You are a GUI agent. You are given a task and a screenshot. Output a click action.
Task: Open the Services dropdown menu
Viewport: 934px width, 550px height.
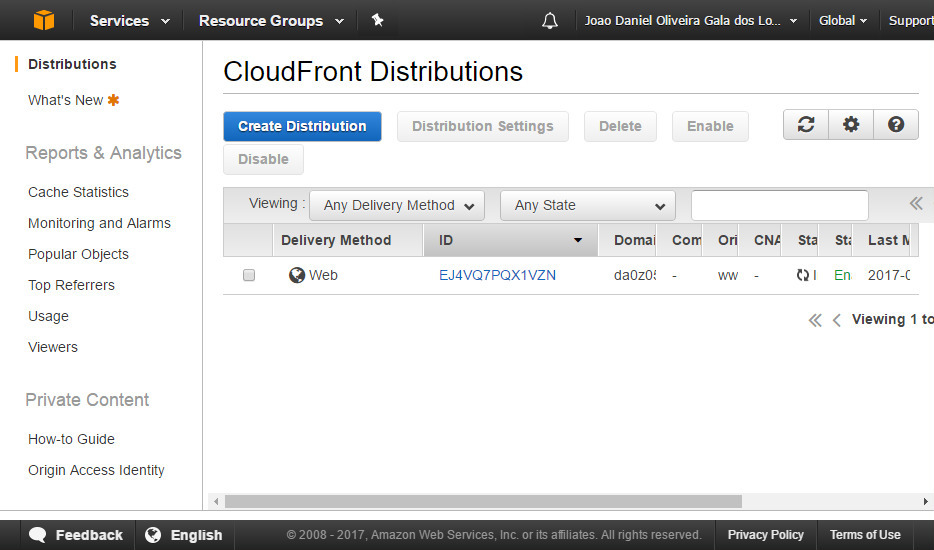[130, 21]
